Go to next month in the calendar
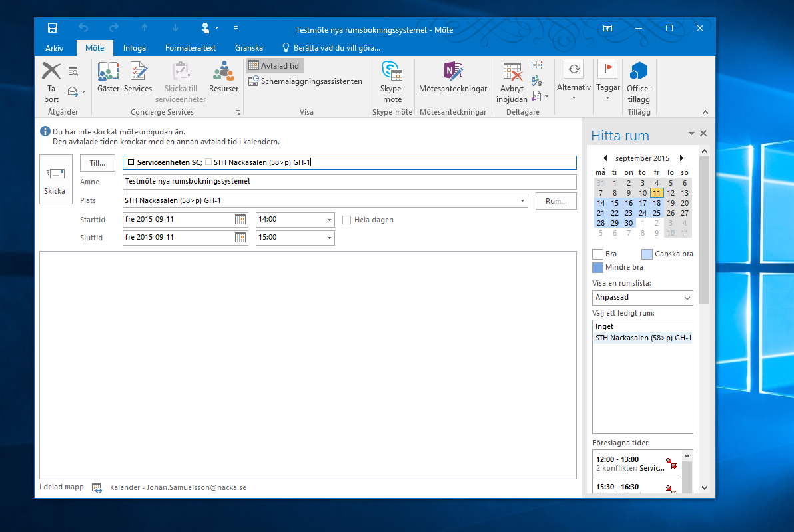This screenshot has height=532, width=794. click(x=681, y=158)
